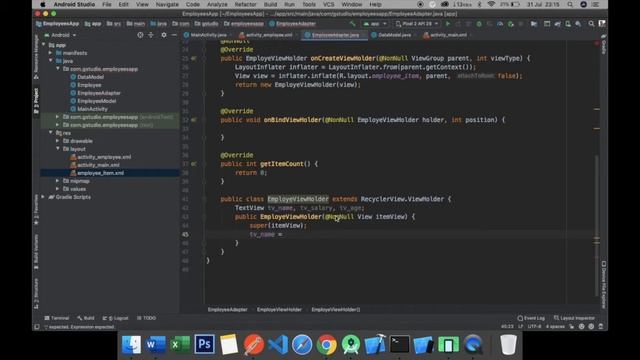This screenshot has width=640, height=360.
Task: Run the app with the green play button
Action: click(x=448, y=24)
